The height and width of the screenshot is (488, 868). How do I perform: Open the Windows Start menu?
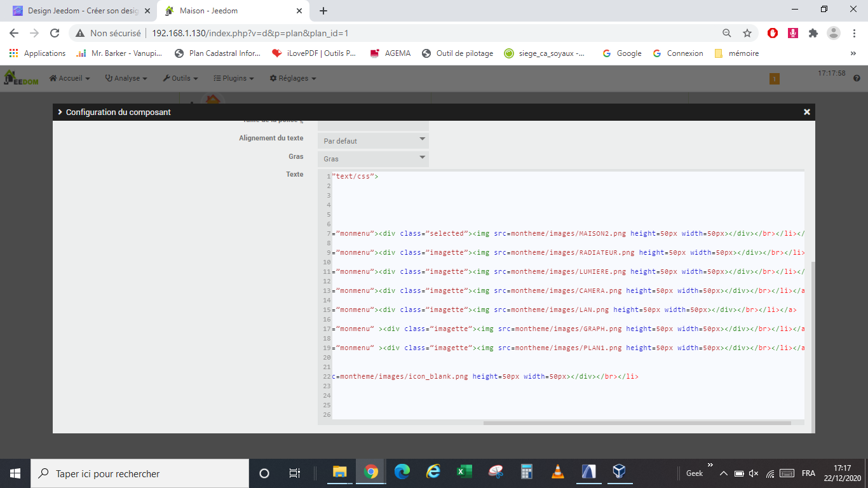click(x=15, y=473)
